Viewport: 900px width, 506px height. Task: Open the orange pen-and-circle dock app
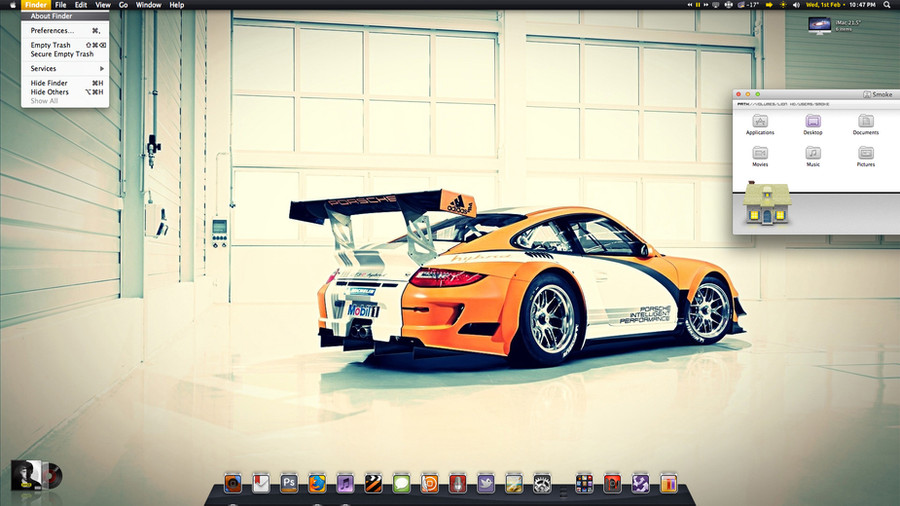429,484
